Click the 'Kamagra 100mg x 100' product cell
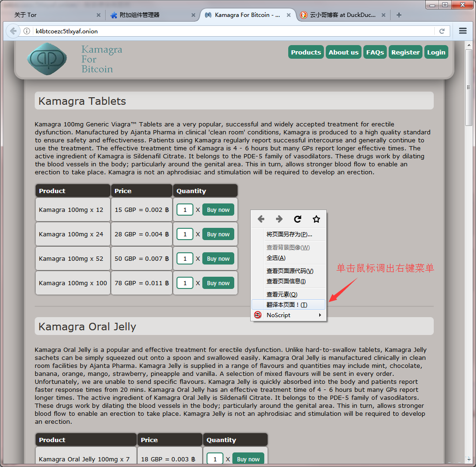The image size is (476, 467). tap(73, 283)
